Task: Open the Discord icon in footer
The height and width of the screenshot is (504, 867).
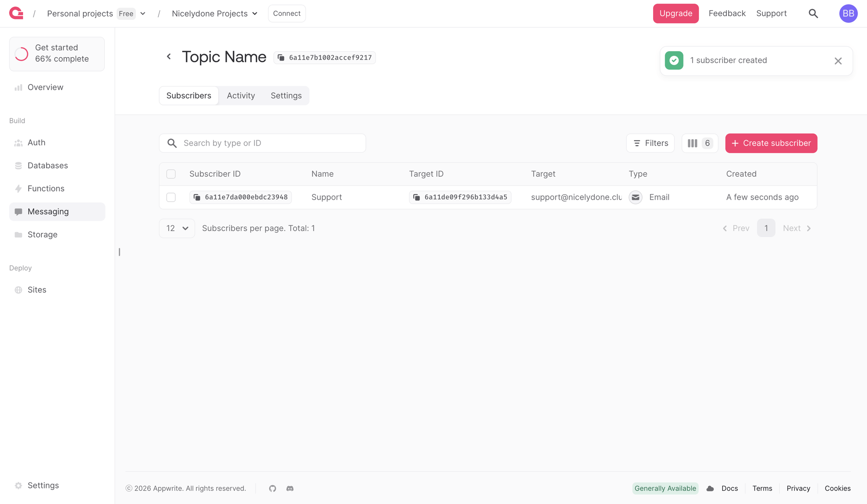Action: [x=290, y=488]
